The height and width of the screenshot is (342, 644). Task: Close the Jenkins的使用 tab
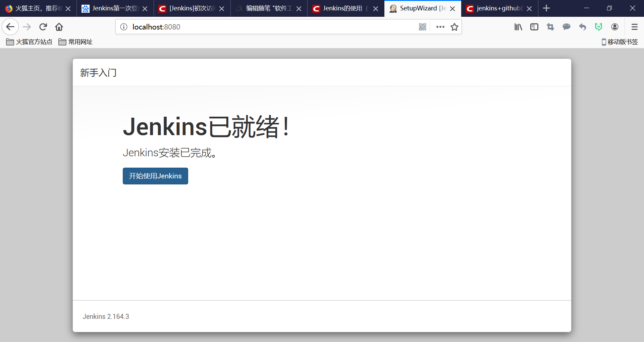point(376,9)
